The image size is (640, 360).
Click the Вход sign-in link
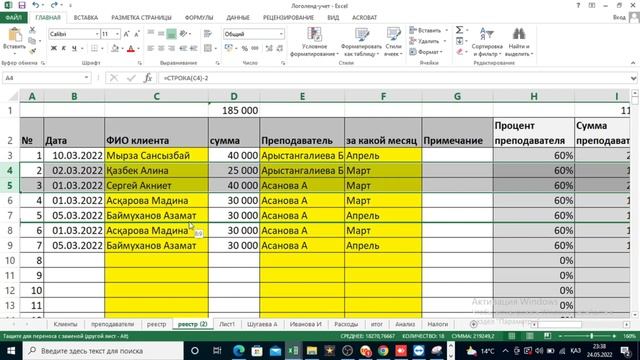point(619,18)
